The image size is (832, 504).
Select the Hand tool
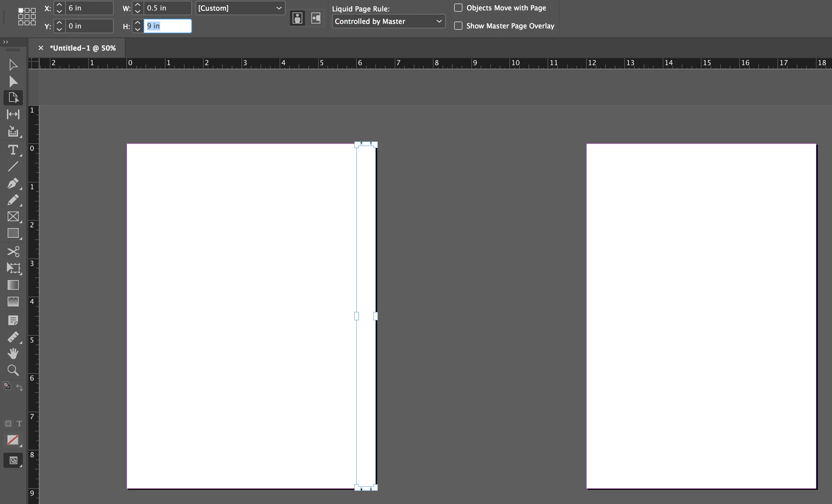tap(13, 354)
